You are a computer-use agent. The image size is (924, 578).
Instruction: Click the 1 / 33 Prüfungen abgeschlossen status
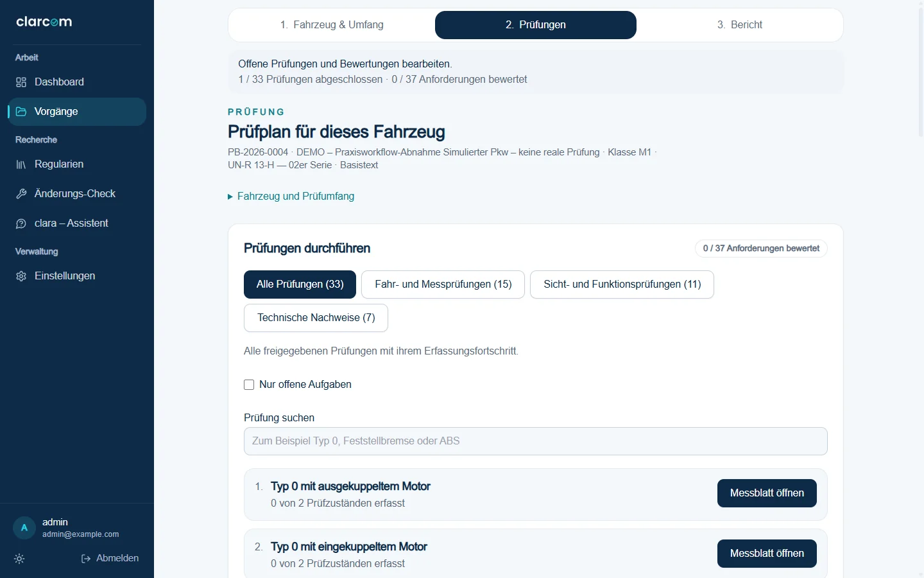pyautogui.click(x=310, y=80)
